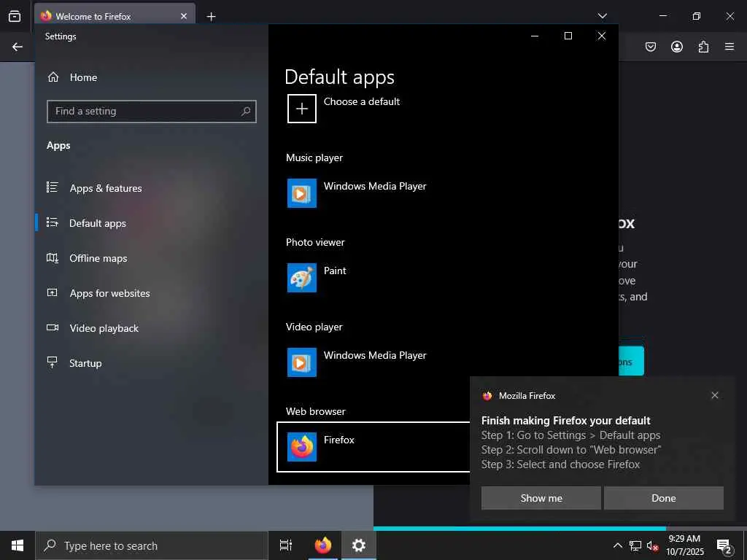The image size is (747, 560).
Task: Click the Offline maps icon
Action: 53,257
